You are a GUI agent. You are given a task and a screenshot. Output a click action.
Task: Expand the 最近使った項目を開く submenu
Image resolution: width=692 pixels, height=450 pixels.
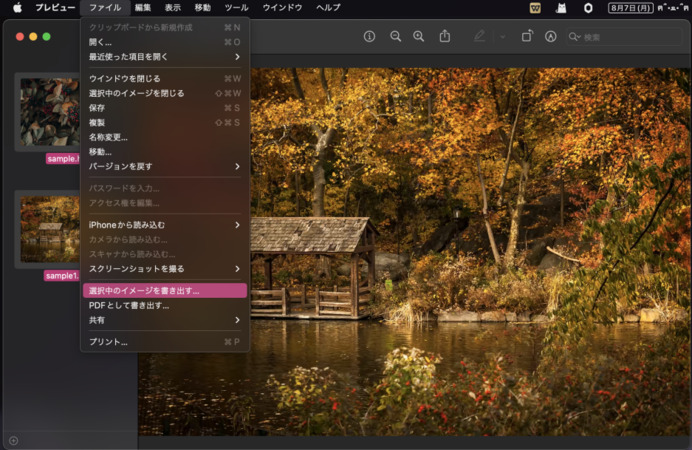(x=164, y=57)
